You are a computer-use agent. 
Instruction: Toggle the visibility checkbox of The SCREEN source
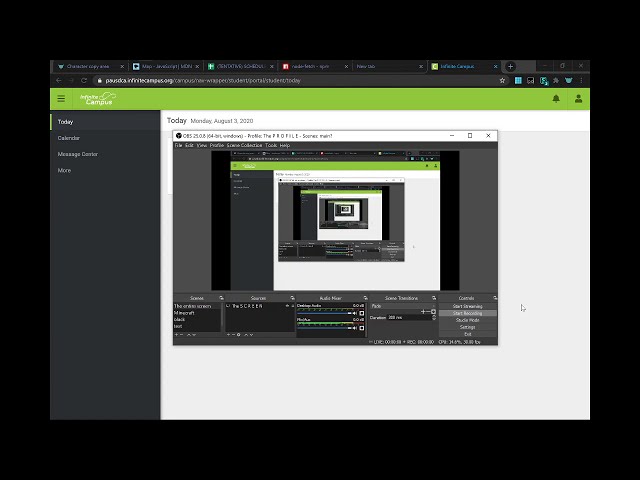228,306
